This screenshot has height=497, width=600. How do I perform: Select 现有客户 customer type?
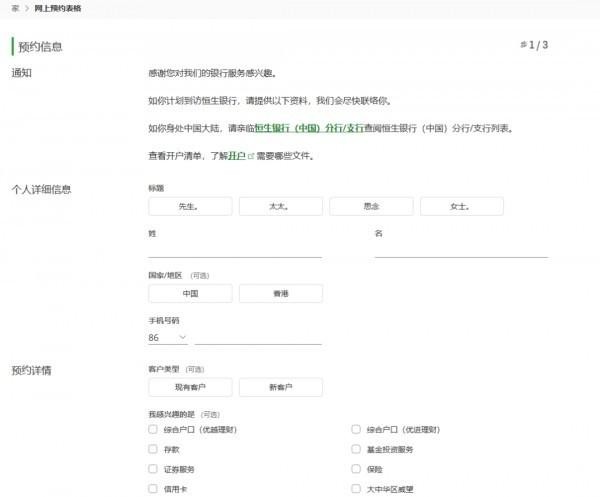(x=190, y=387)
